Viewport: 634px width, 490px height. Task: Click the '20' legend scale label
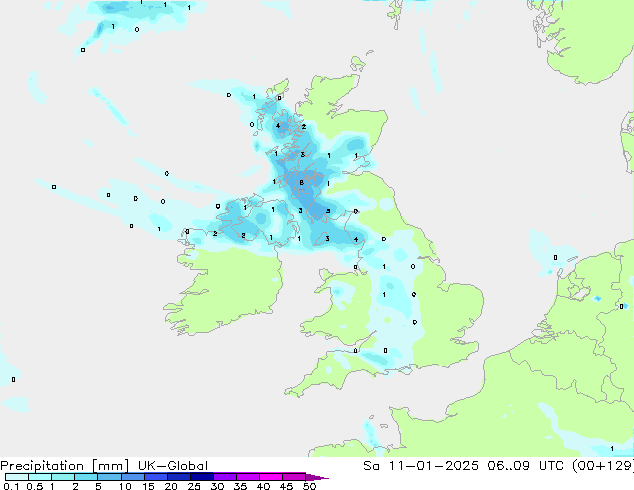click(171, 486)
